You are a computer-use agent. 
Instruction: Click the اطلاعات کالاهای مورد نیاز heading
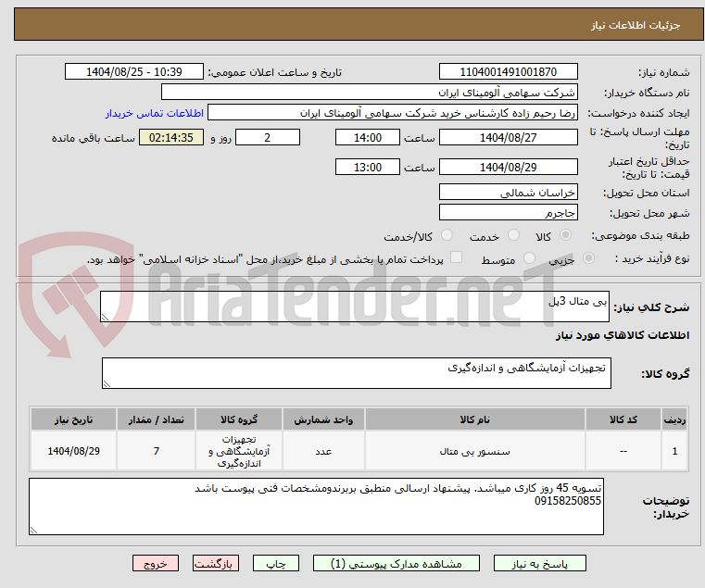(623, 335)
